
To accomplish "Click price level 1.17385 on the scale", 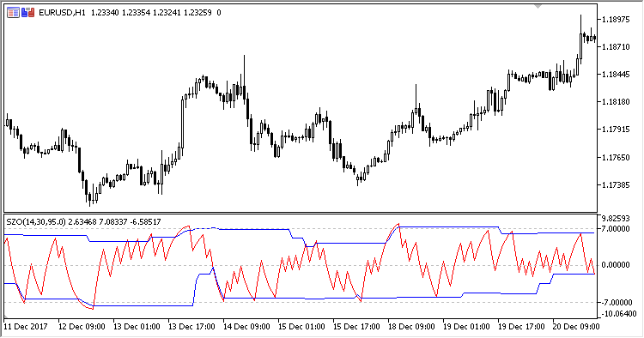I will click(x=616, y=185).
